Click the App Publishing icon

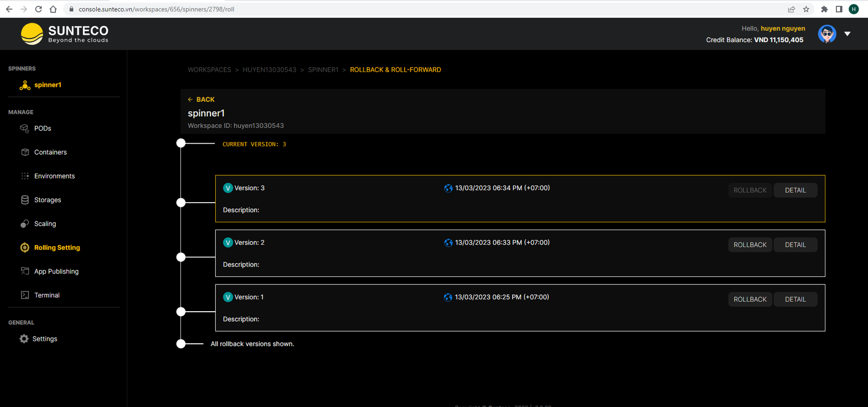tap(25, 271)
